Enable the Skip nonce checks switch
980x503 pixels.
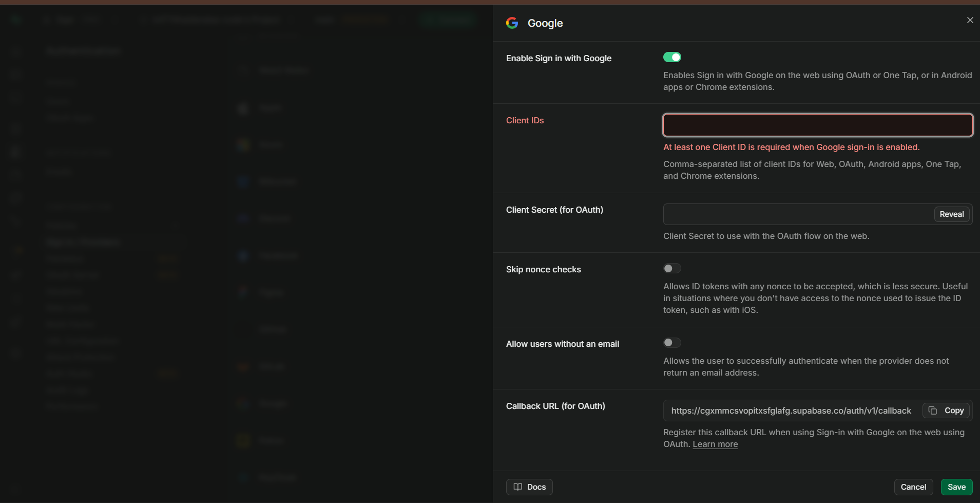coord(672,268)
